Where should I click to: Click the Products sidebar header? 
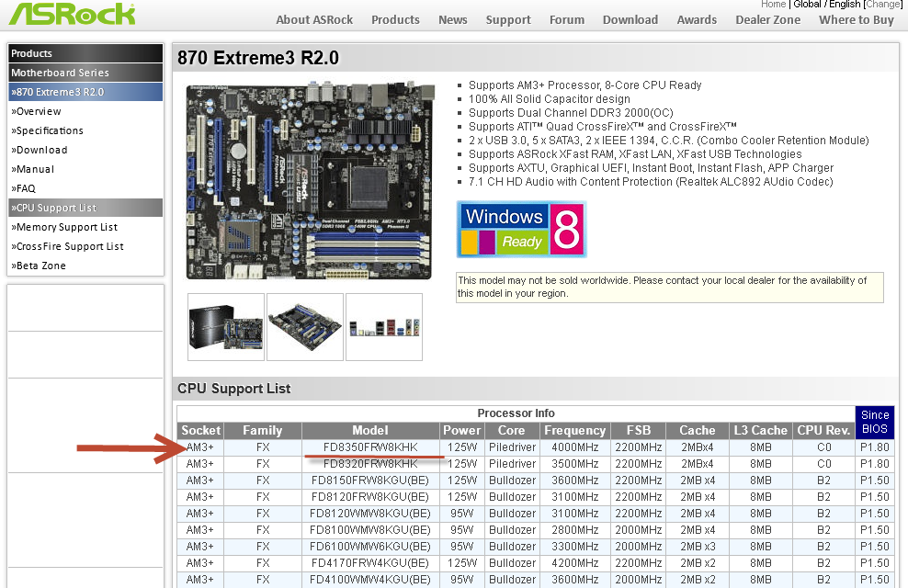(85, 53)
